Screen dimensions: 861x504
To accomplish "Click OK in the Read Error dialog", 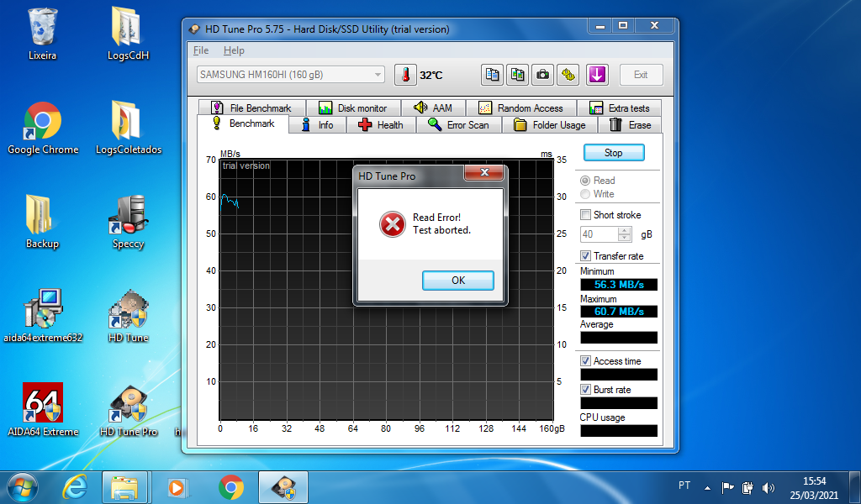I will [x=458, y=281].
